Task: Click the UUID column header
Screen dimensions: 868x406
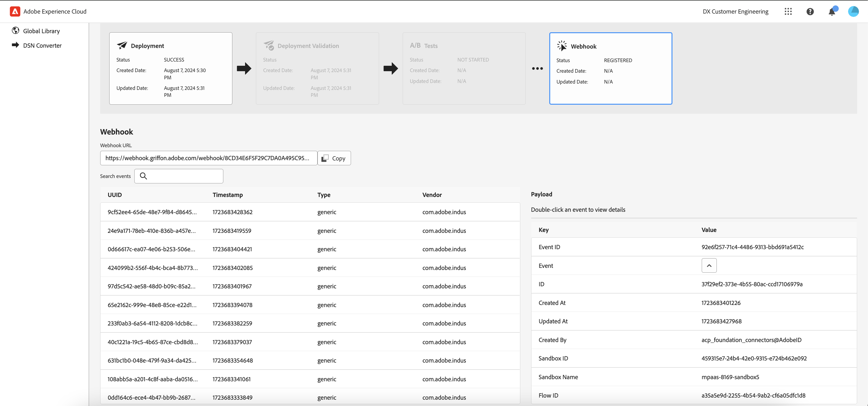Action: pyautogui.click(x=115, y=195)
